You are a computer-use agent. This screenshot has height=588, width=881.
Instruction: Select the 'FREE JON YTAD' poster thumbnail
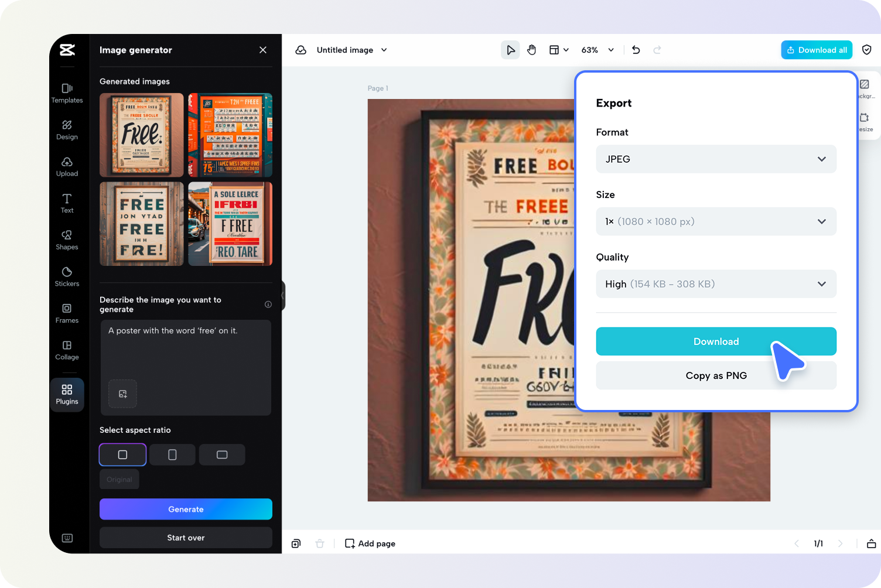click(142, 224)
